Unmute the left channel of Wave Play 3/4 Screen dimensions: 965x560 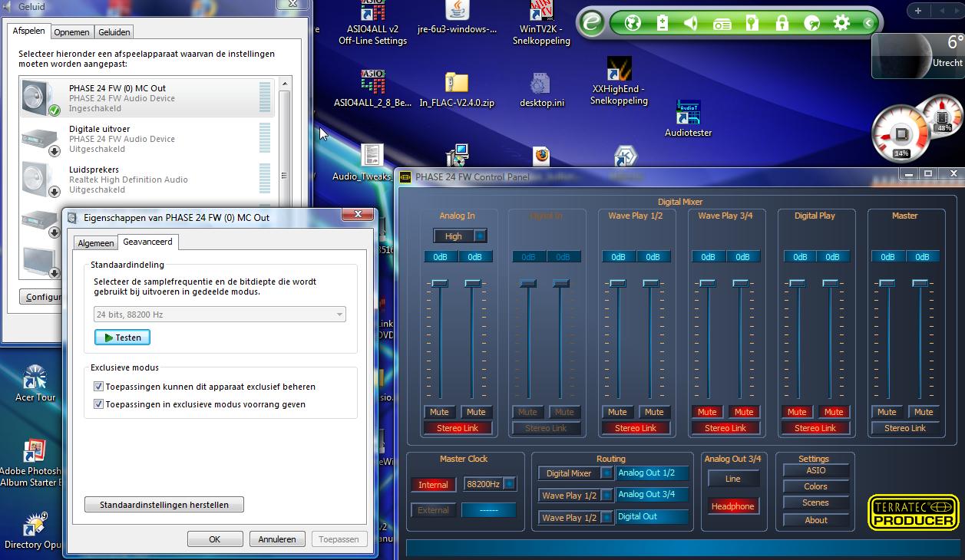coord(707,412)
